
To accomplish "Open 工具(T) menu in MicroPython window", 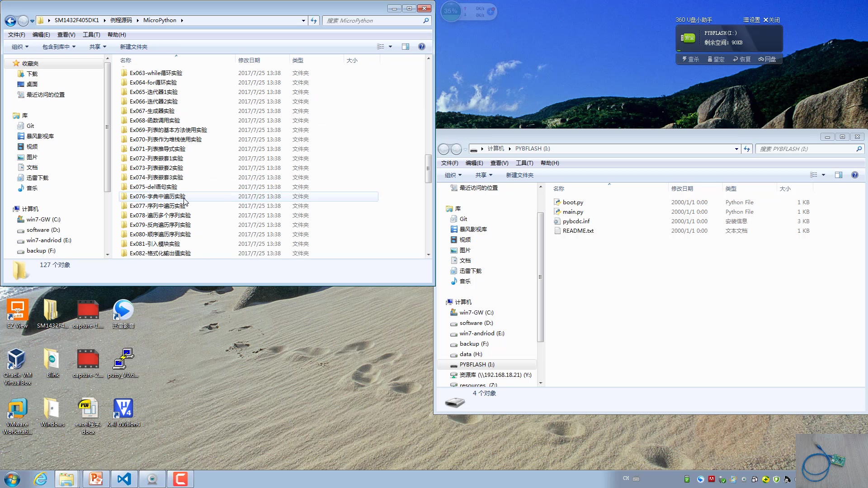I will [x=91, y=35].
